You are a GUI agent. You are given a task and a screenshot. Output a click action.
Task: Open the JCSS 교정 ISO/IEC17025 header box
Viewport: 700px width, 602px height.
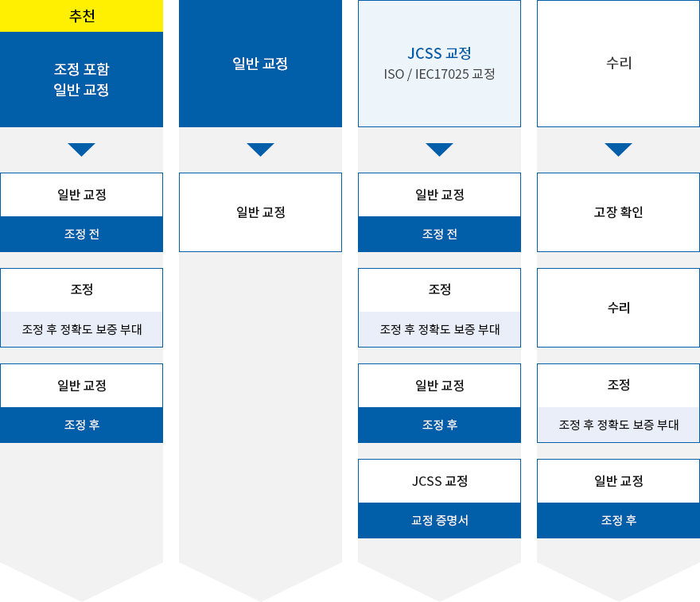coord(439,64)
